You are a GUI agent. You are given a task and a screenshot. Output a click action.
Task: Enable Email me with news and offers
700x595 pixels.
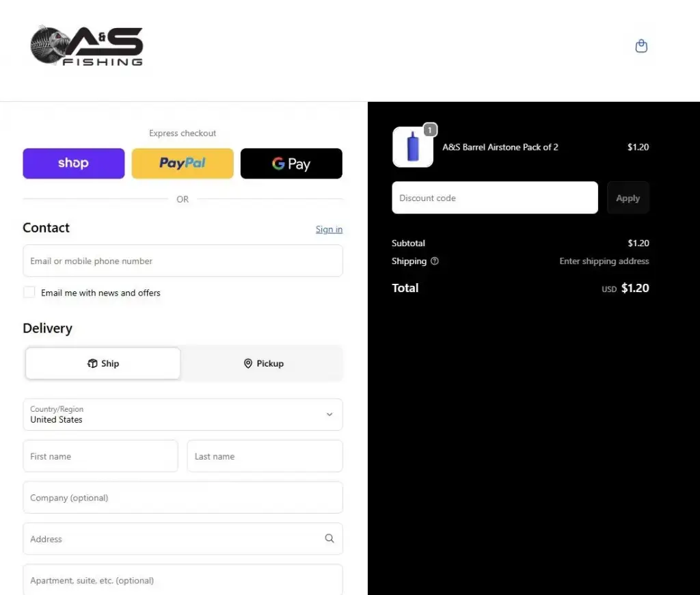pos(29,293)
